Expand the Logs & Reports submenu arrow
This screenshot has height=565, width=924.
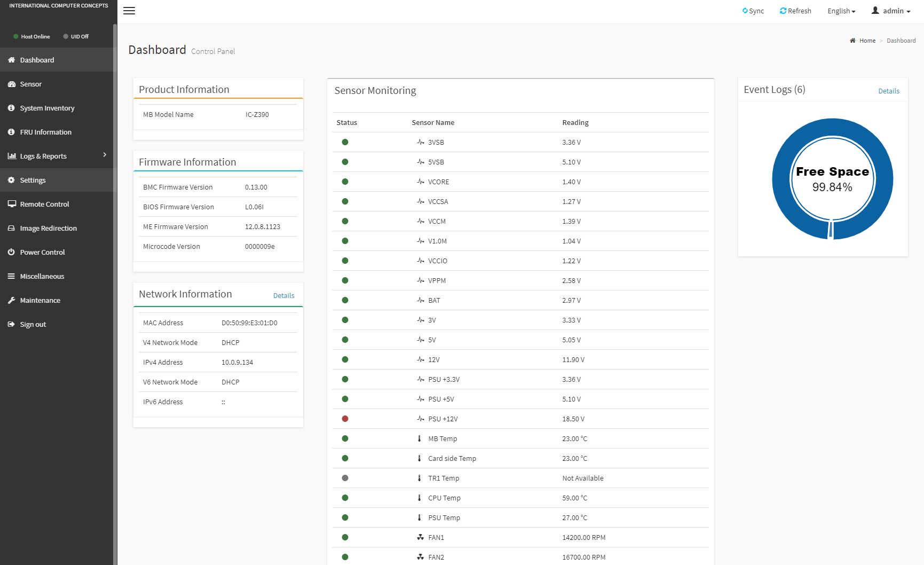105,155
